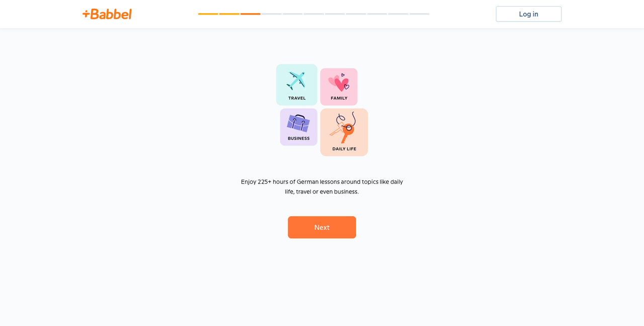Select the second-to-last progress segment
The height and width of the screenshot is (326, 644).
398,14
